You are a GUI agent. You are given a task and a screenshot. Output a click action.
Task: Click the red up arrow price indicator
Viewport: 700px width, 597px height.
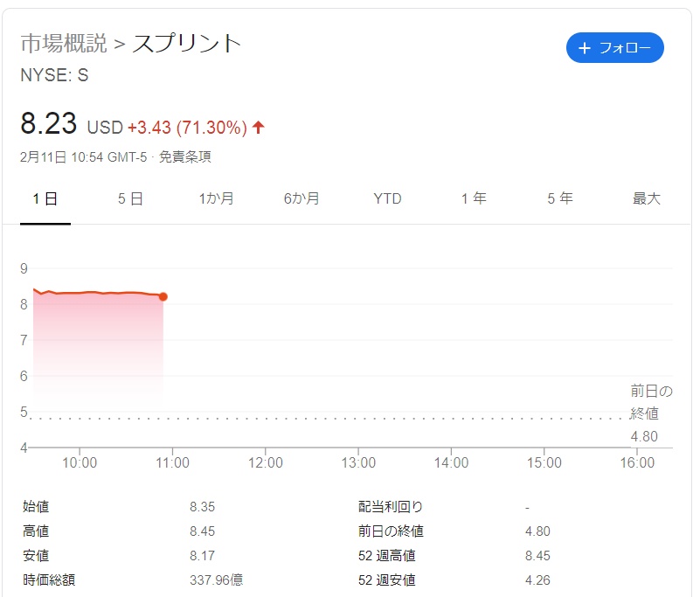259,128
